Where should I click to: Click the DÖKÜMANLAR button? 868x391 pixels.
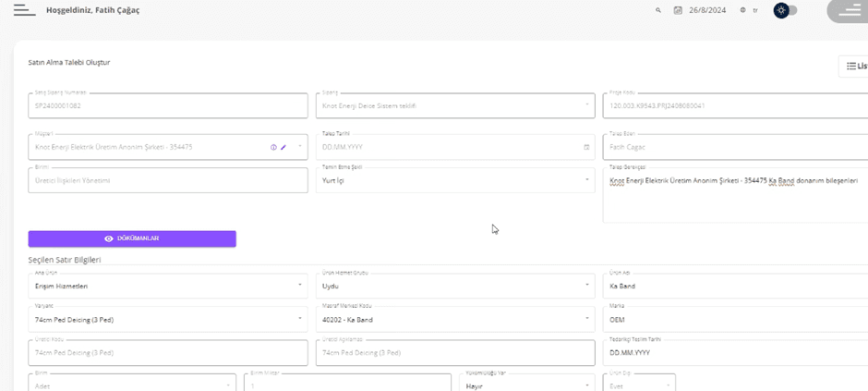pos(132,238)
